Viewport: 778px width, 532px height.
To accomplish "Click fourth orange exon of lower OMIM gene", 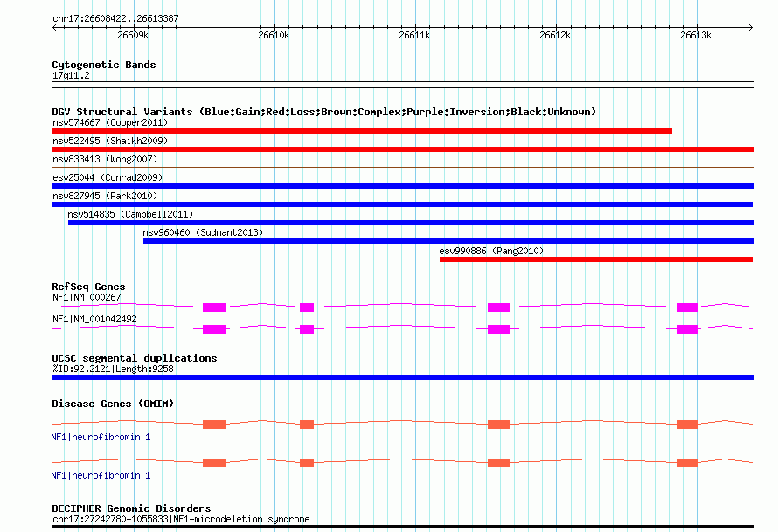I will (x=688, y=463).
